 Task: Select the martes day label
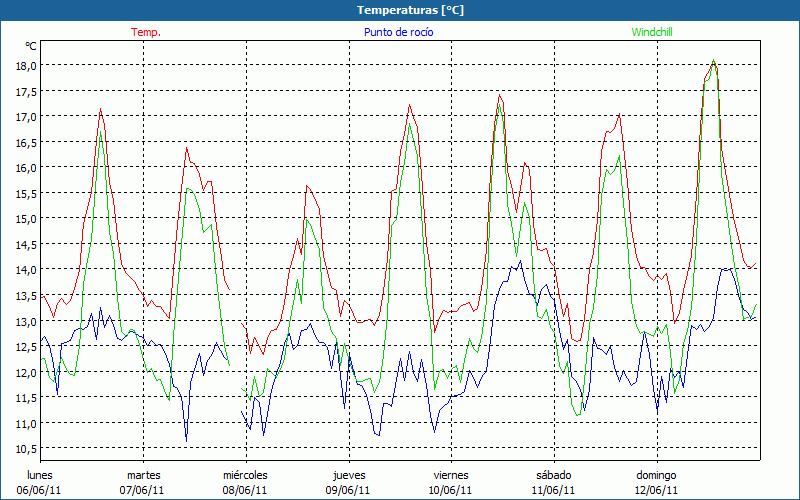click(x=143, y=475)
